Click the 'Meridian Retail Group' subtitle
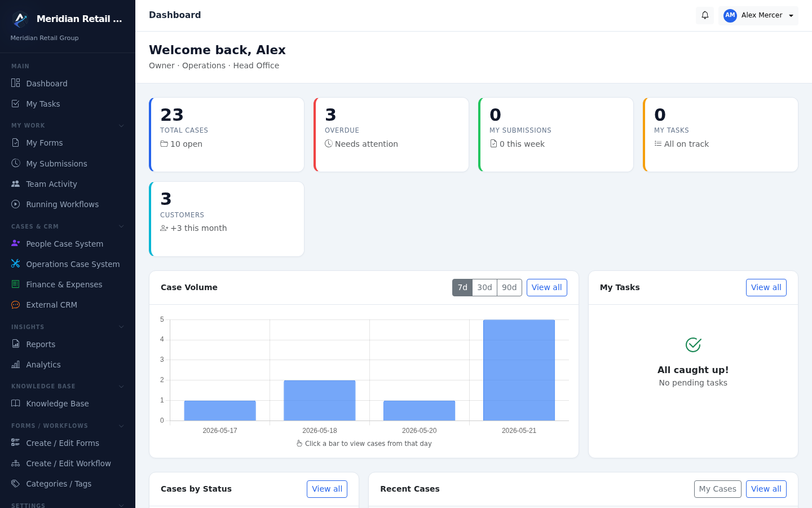The image size is (812, 508). (45, 38)
